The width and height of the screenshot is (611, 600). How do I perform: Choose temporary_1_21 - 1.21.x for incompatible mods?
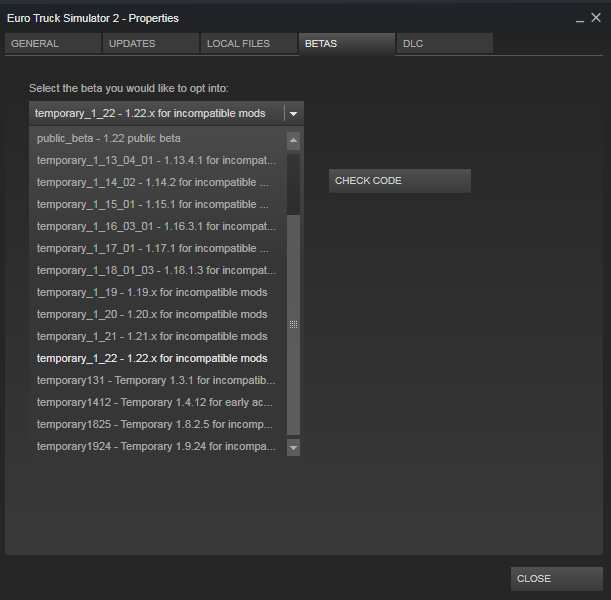click(x=158, y=337)
